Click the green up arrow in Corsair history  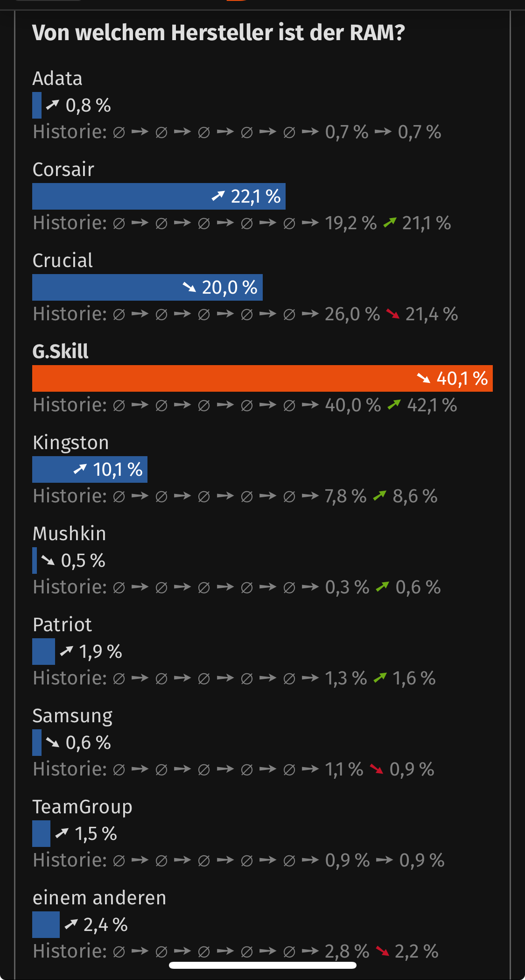click(390, 223)
